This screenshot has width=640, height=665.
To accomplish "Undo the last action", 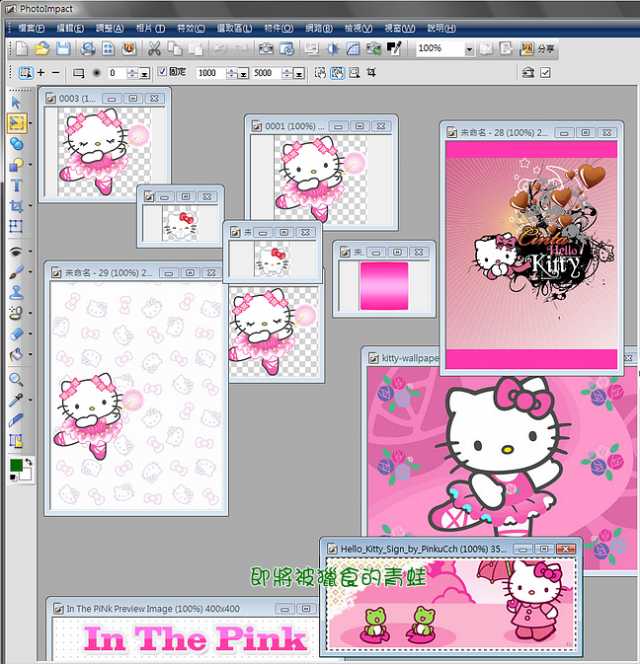I will pos(220,49).
